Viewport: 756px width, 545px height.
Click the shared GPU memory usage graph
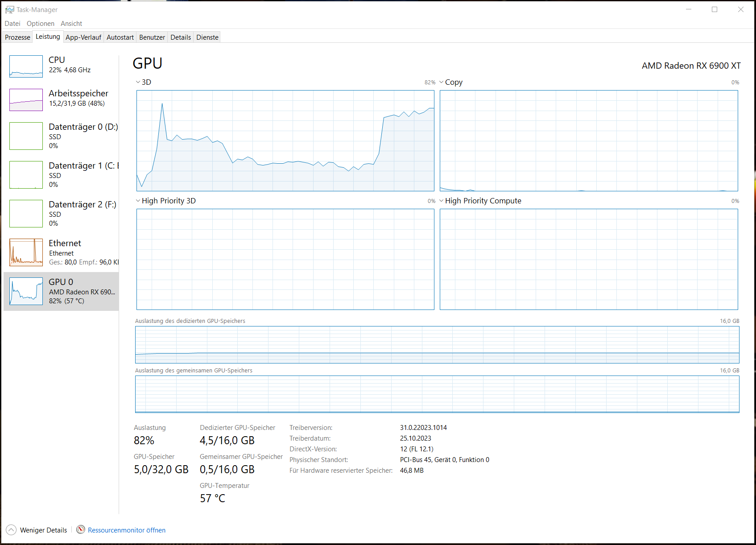437,394
